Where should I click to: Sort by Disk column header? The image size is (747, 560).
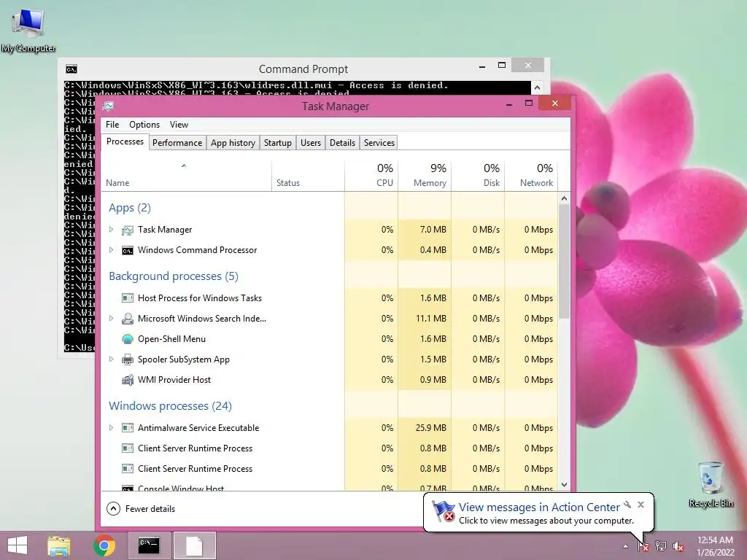click(x=478, y=176)
